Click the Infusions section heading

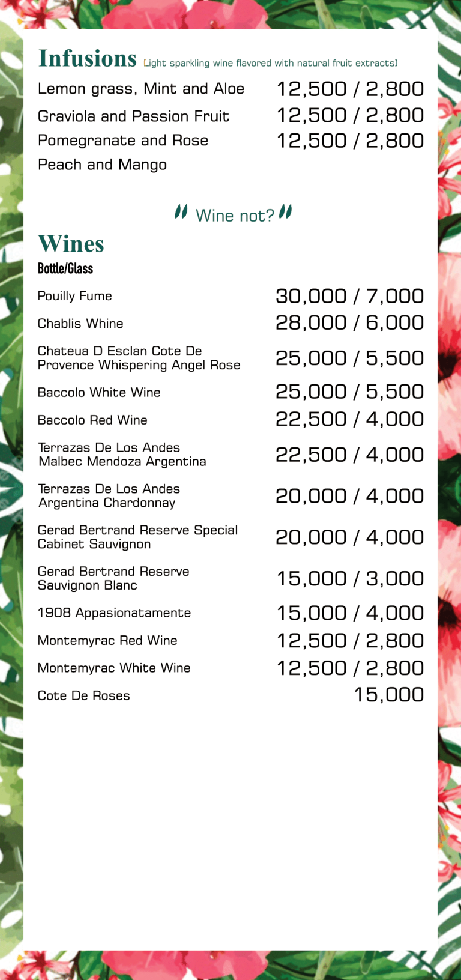88,59
